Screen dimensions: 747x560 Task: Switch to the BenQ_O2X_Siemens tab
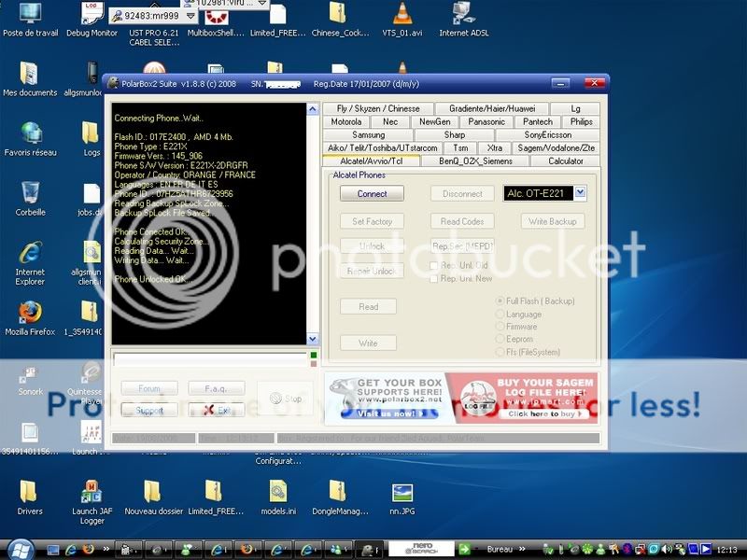pyautogui.click(x=475, y=161)
